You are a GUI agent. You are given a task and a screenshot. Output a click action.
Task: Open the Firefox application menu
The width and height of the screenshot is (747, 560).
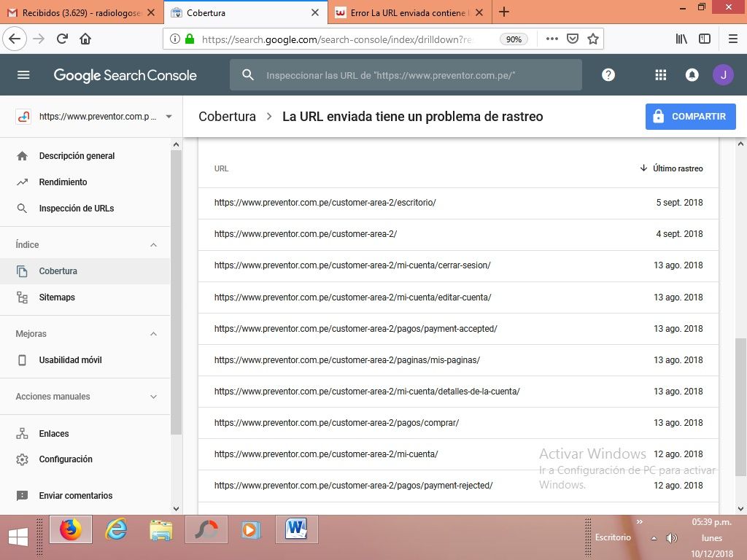pos(733,39)
